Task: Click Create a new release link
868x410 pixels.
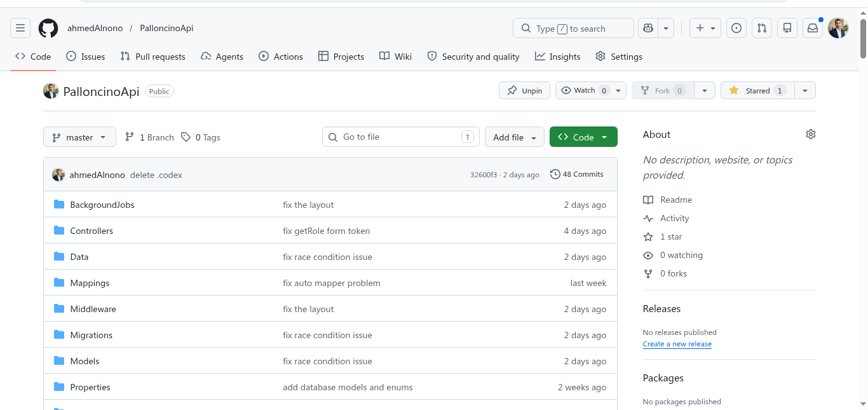Action: click(x=677, y=344)
